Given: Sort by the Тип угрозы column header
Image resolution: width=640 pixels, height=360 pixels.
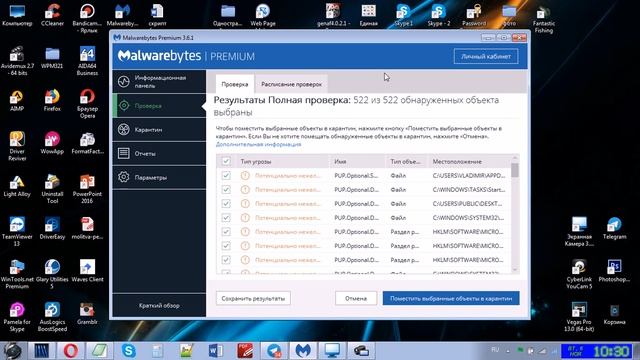Looking at the screenshot, I should [x=283, y=162].
